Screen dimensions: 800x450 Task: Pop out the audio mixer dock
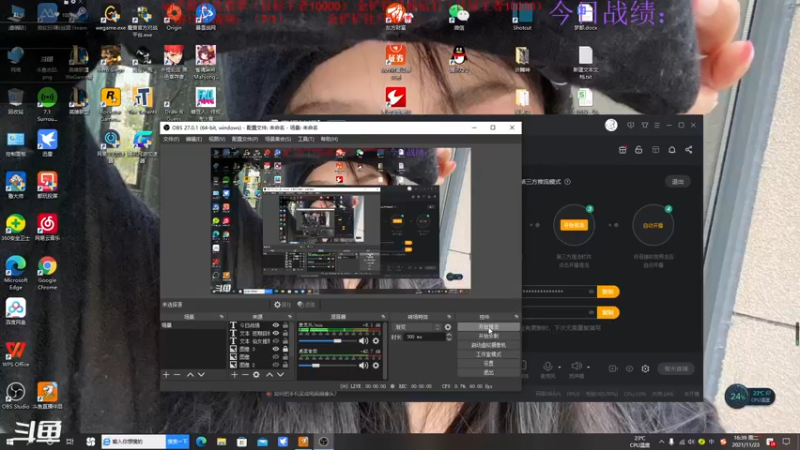pos(383,317)
